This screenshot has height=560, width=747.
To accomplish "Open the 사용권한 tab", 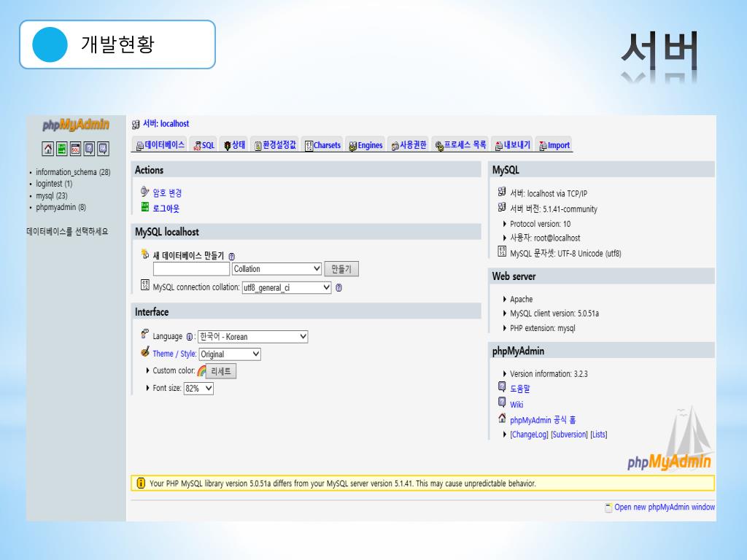I will tap(409, 145).
